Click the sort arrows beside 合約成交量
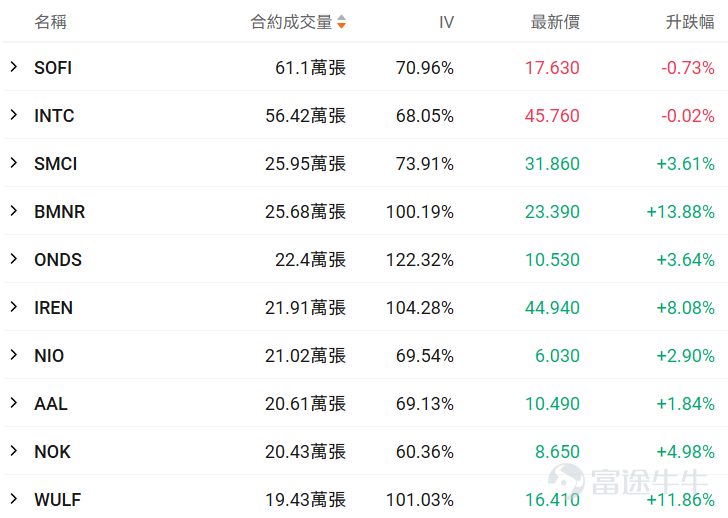The width and height of the screenshot is (728, 518). pyautogui.click(x=341, y=21)
